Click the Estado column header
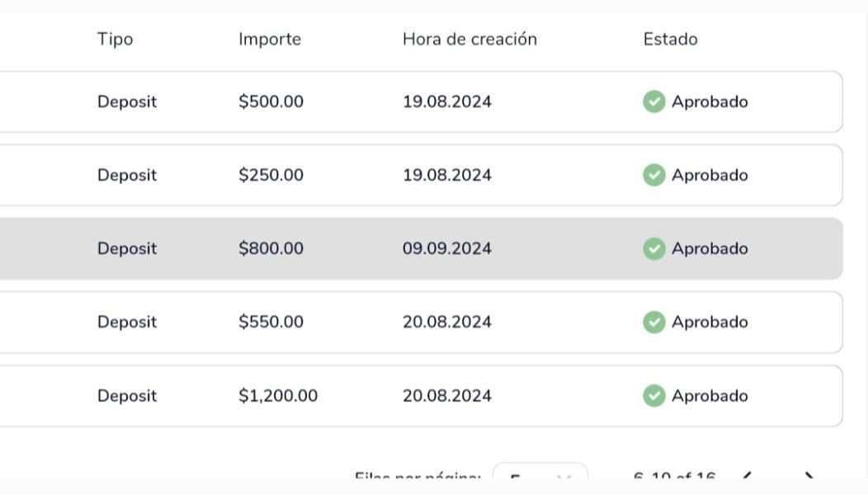Screen dimensions: 868x495 tap(670, 40)
